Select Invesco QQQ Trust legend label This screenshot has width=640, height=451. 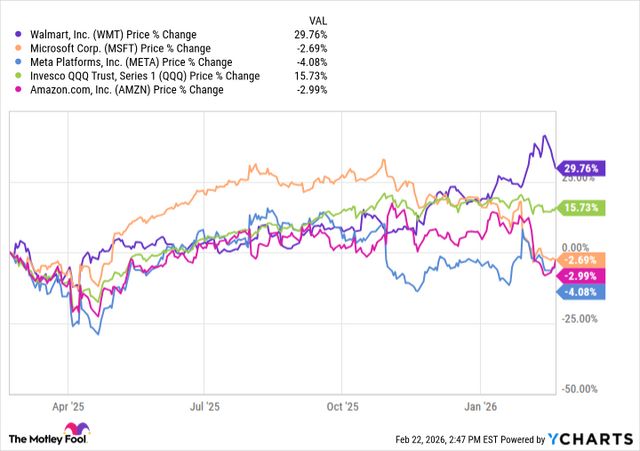click(140, 75)
